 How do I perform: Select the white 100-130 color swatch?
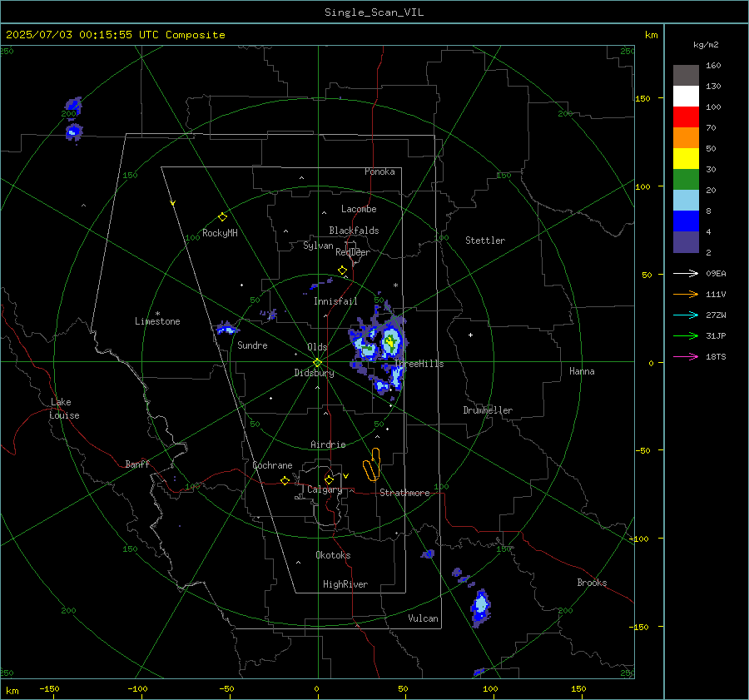tap(686, 97)
